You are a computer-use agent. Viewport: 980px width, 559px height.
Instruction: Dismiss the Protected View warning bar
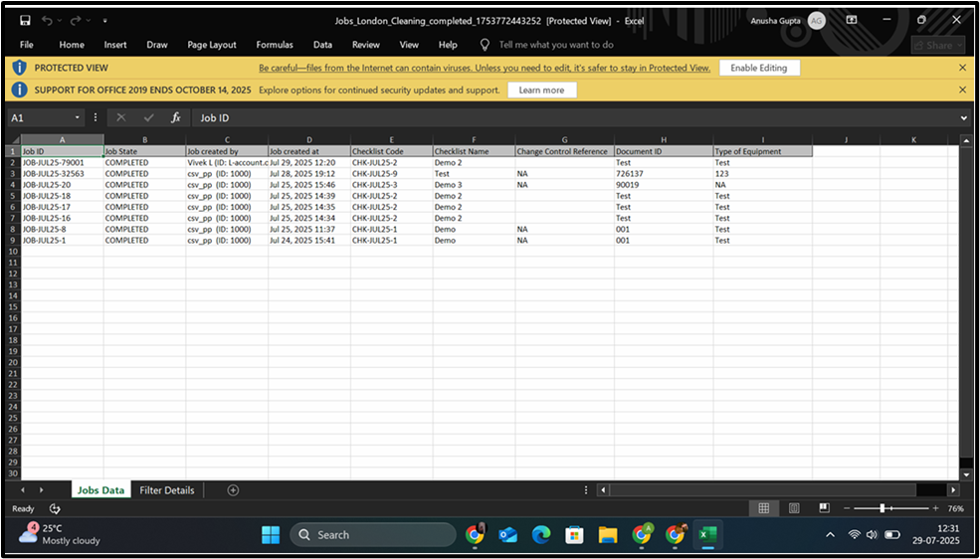click(962, 68)
